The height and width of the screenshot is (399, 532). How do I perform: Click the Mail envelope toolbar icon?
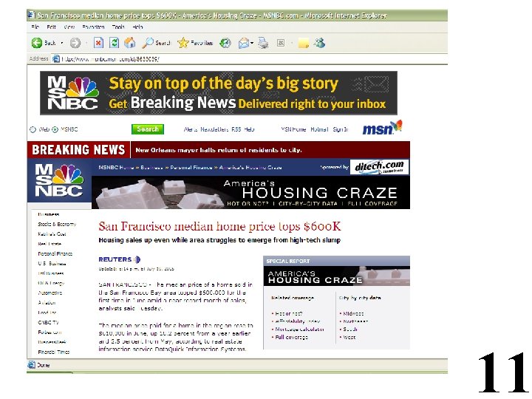(244, 43)
